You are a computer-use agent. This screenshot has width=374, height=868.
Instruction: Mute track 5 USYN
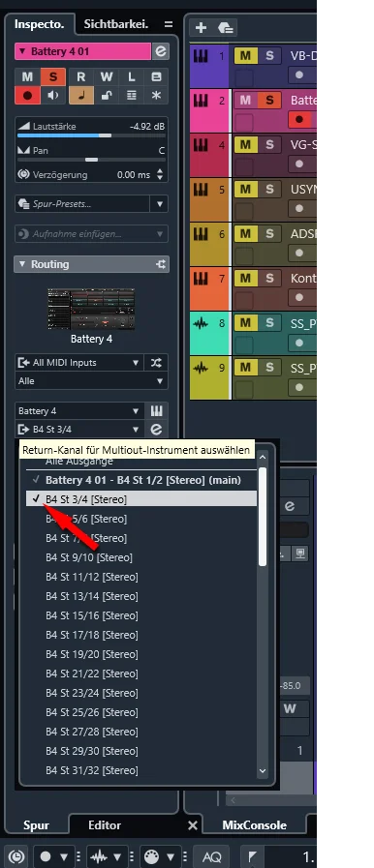[x=245, y=190]
